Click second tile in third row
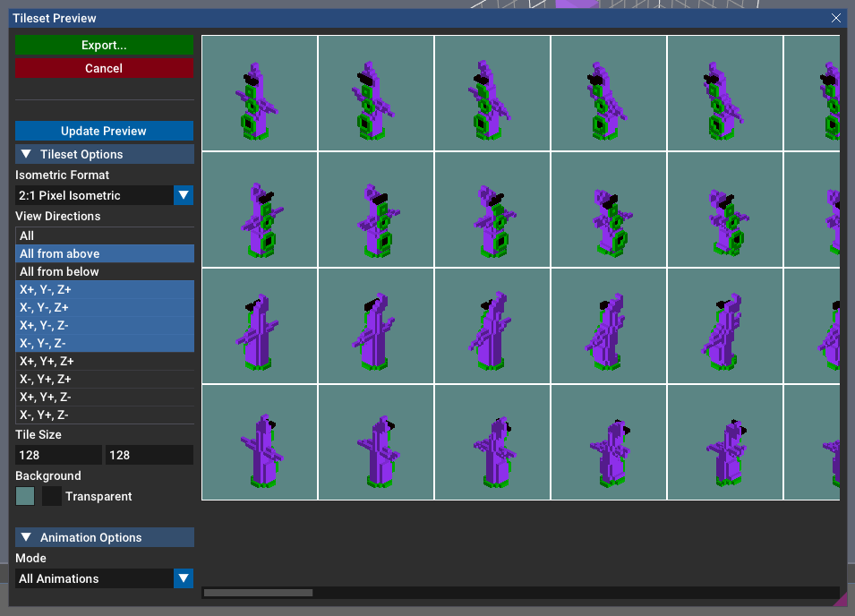The height and width of the screenshot is (616, 855). pos(376,326)
